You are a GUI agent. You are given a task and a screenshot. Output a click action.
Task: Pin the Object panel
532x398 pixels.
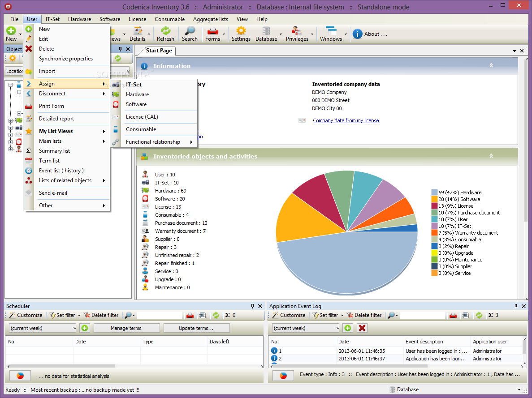(120, 49)
